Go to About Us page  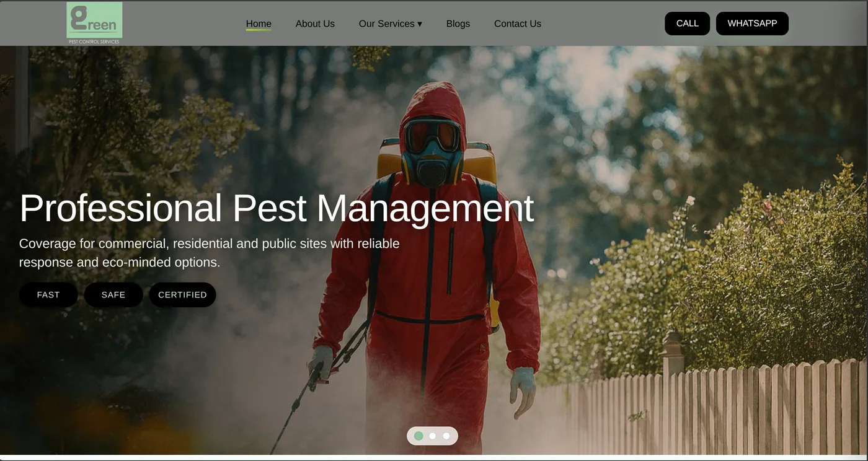tap(315, 24)
